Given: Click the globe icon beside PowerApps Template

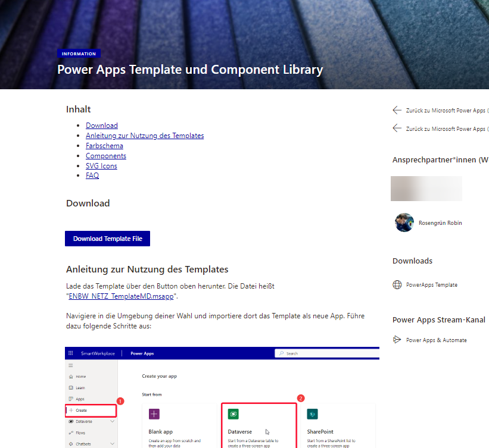Looking at the screenshot, I should [397, 285].
